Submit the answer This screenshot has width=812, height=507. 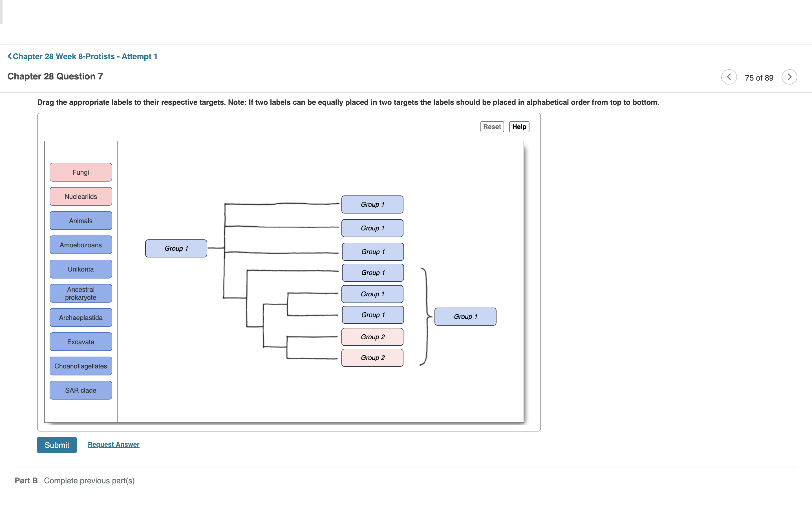click(x=57, y=445)
